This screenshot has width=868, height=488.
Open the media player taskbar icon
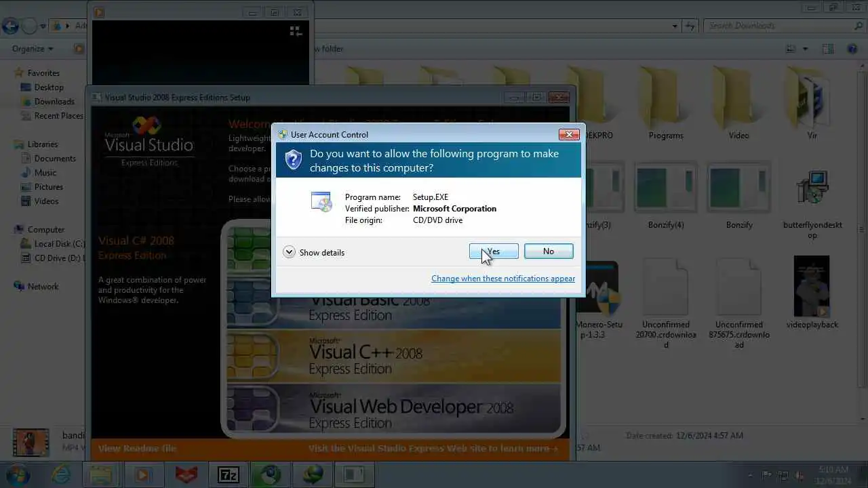pos(144,474)
